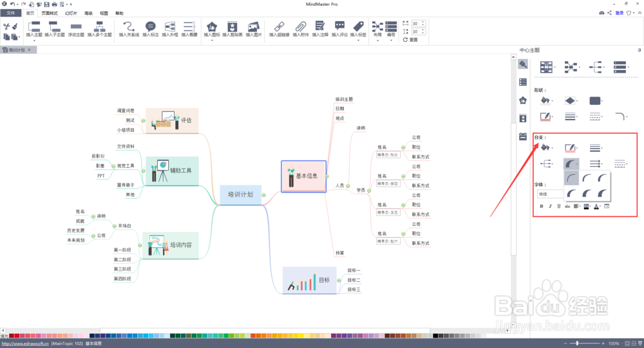
Task: Click Insert Clipart (插入剪贴画) icon
Action: [232, 26]
